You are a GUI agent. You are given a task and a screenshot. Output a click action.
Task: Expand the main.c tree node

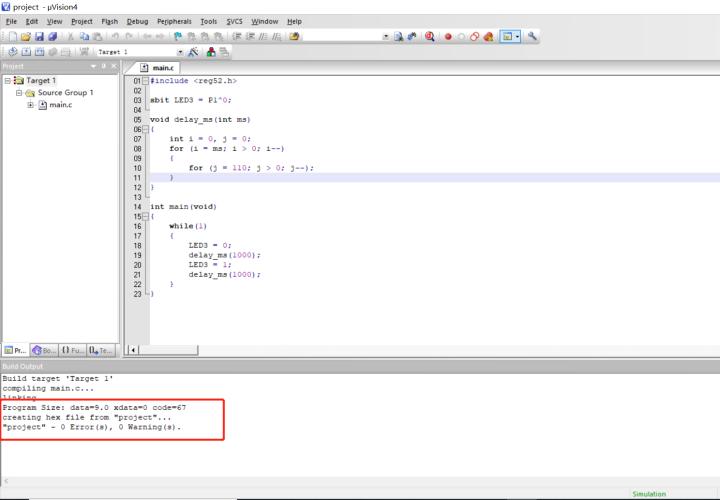tap(31, 105)
